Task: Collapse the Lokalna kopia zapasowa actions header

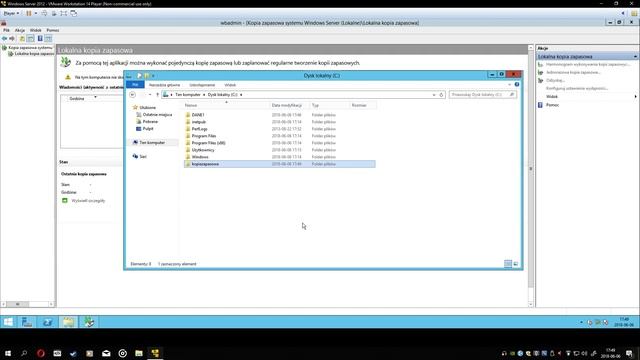Action: [635, 56]
